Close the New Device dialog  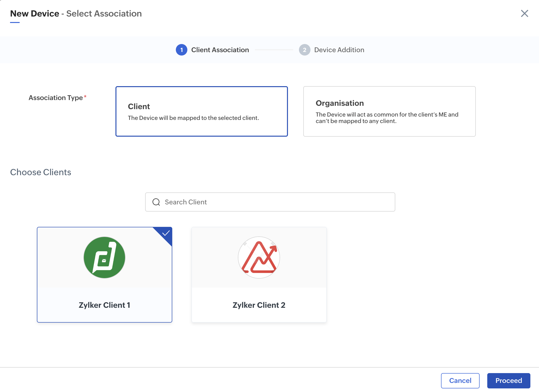[524, 13]
